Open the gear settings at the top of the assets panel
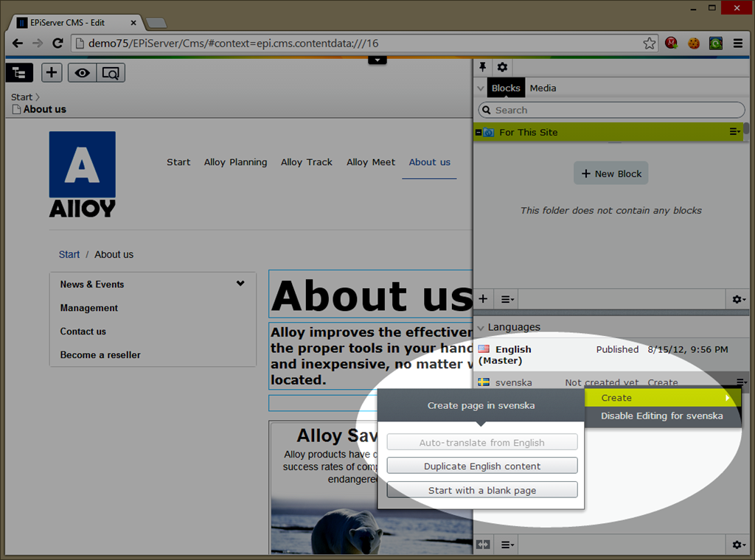755x560 pixels. [502, 67]
